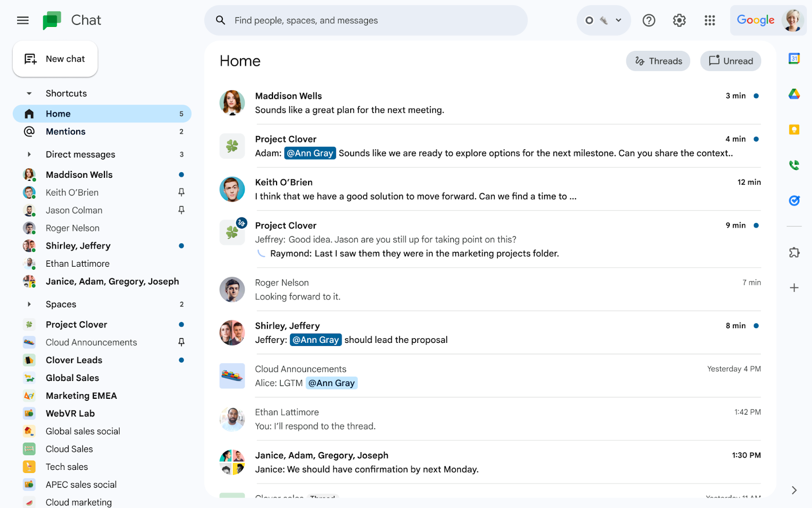Image resolution: width=812 pixels, height=508 pixels.
Task: Click Ethan Lattimore avatar in Home feed
Action: pos(232,419)
